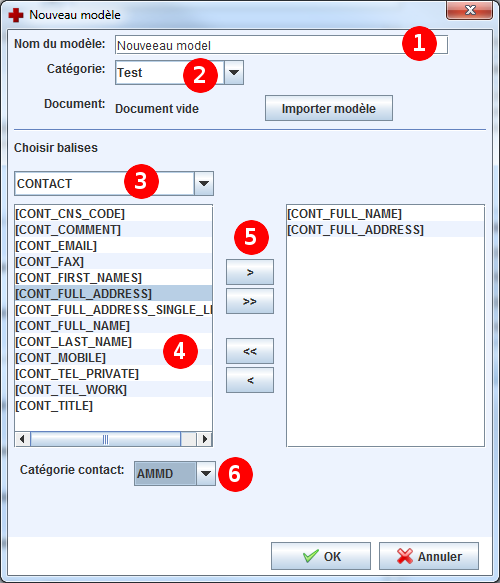500x583 pixels.
Task: Click the Nom du modèle text field
Action: [x=281, y=45]
